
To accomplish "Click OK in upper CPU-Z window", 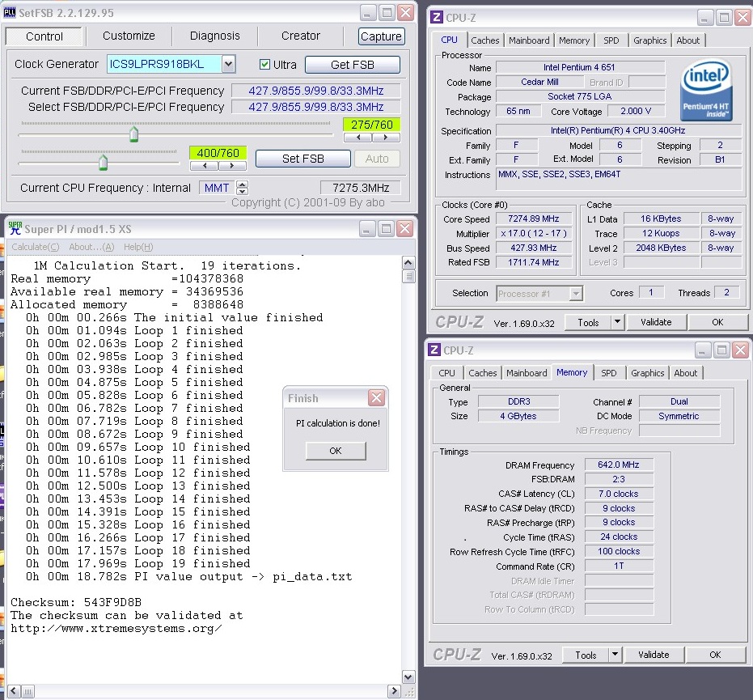I will coord(717,322).
